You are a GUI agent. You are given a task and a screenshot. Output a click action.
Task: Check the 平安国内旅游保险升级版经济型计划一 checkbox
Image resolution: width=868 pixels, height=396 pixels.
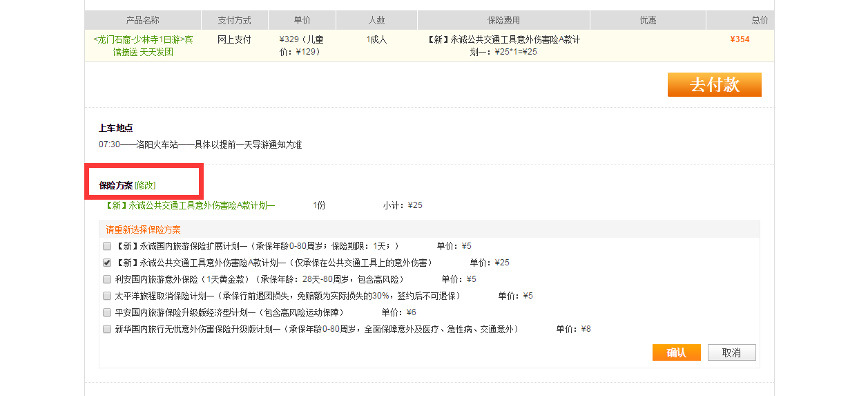pyautogui.click(x=107, y=312)
